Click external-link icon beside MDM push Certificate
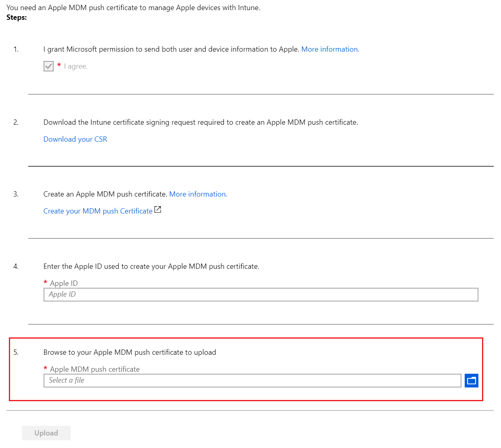 click(x=158, y=210)
